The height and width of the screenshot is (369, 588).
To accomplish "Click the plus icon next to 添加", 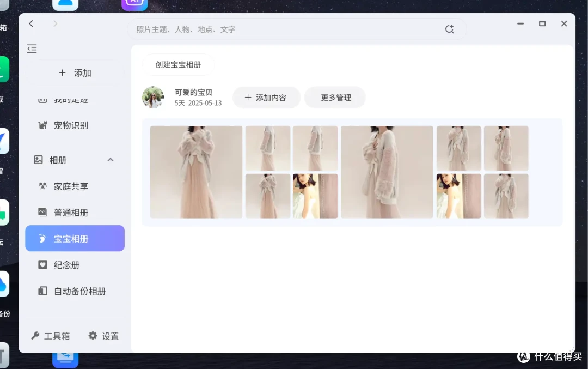I will click(62, 73).
